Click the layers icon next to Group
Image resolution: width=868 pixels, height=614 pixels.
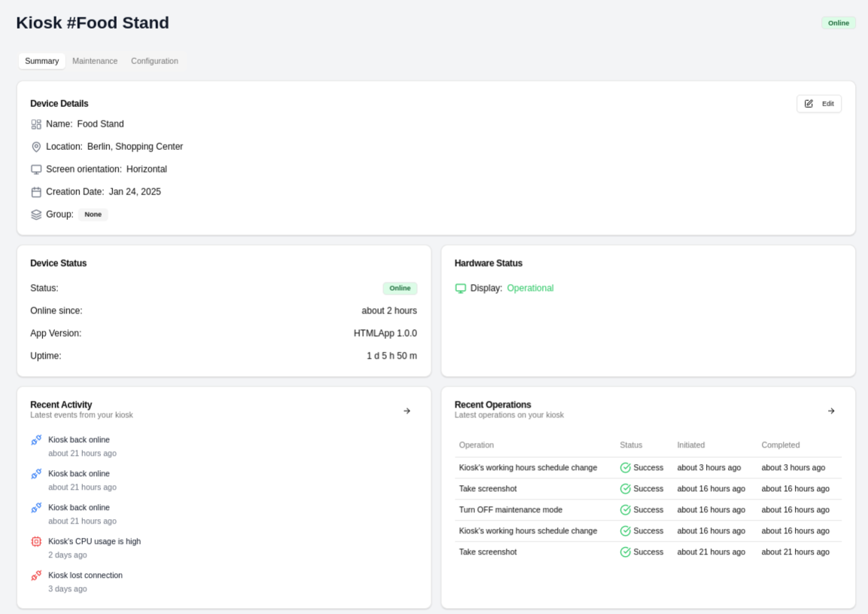click(36, 215)
